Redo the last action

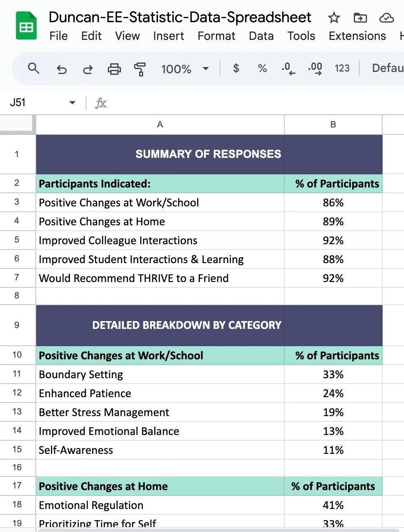coord(88,69)
